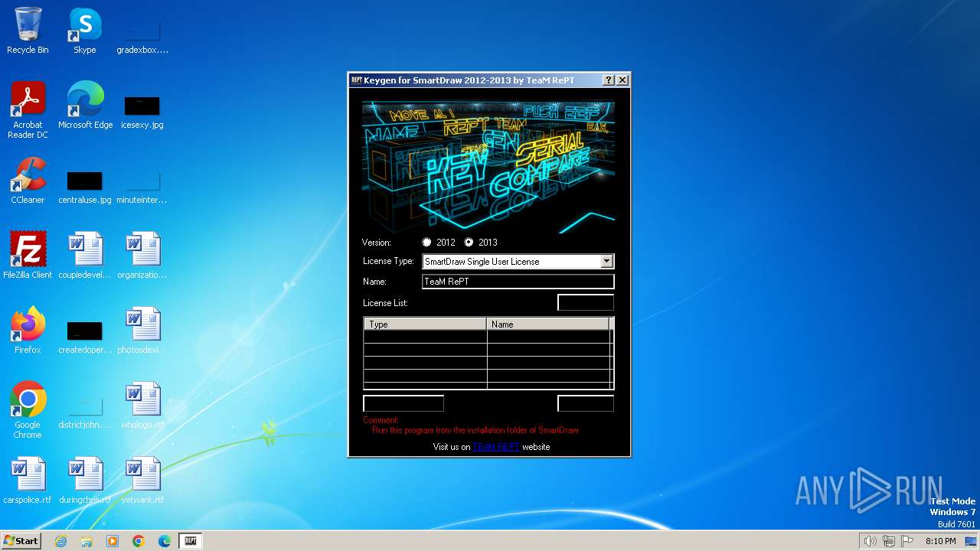This screenshot has width=980, height=551.
Task: Click the dark button beside License List
Action: (586, 302)
